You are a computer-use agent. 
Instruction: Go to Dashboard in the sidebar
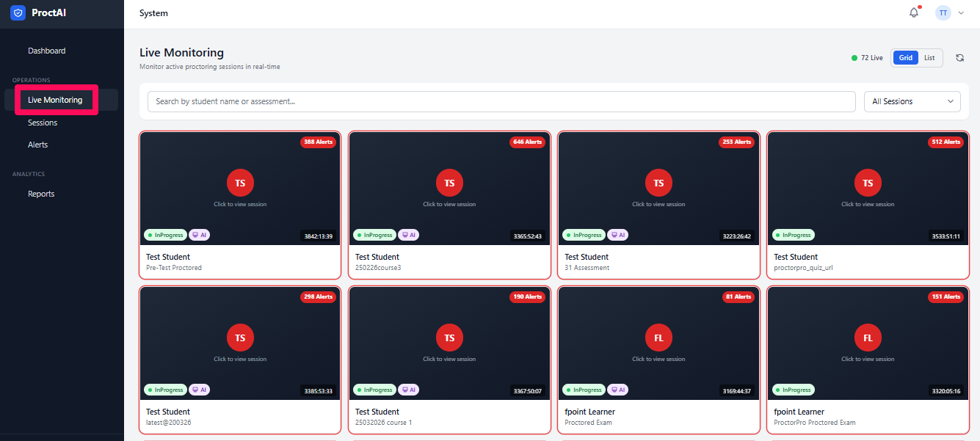pyautogui.click(x=47, y=51)
